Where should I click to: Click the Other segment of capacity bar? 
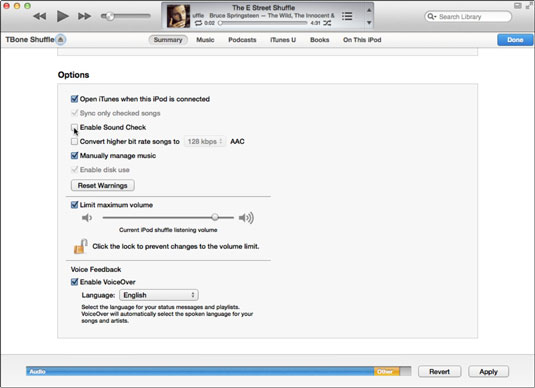pyautogui.click(x=387, y=371)
